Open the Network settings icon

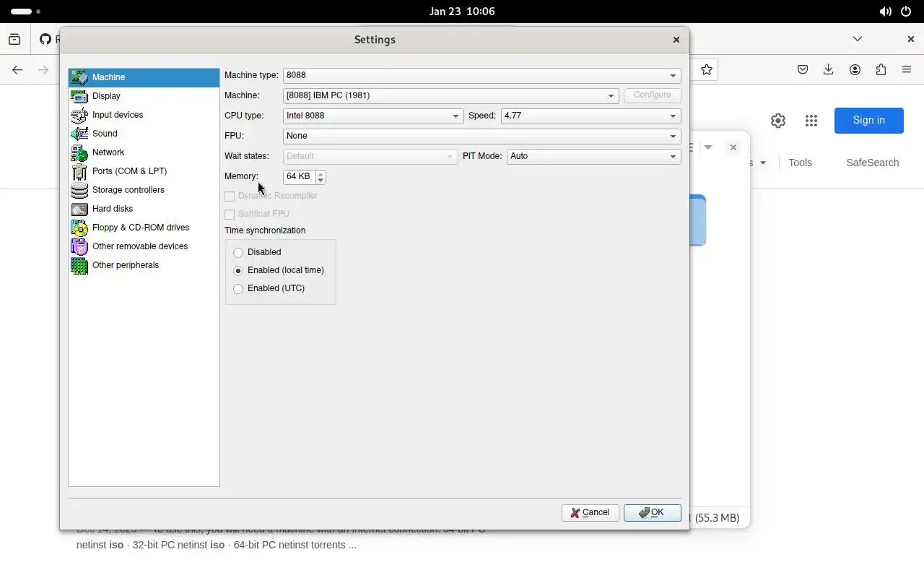point(79,152)
